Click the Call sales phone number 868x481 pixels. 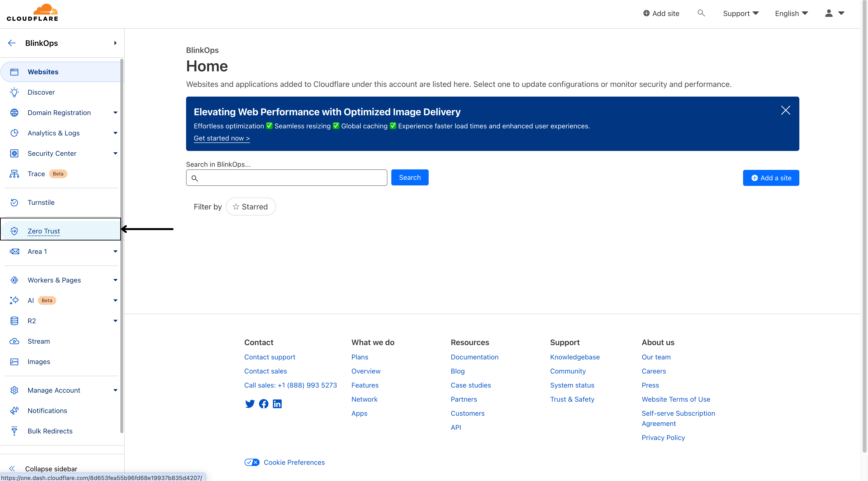tap(290, 385)
